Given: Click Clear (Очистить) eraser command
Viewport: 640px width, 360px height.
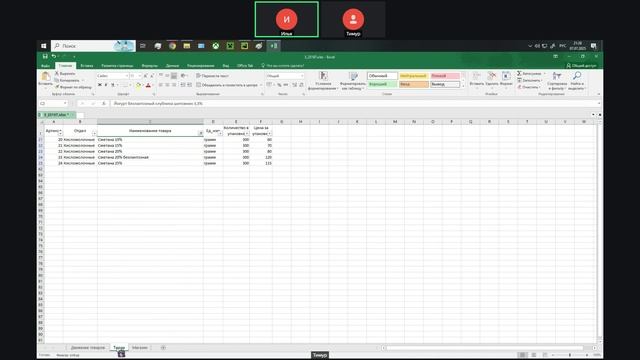Looking at the screenshot, I should (529, 87).
